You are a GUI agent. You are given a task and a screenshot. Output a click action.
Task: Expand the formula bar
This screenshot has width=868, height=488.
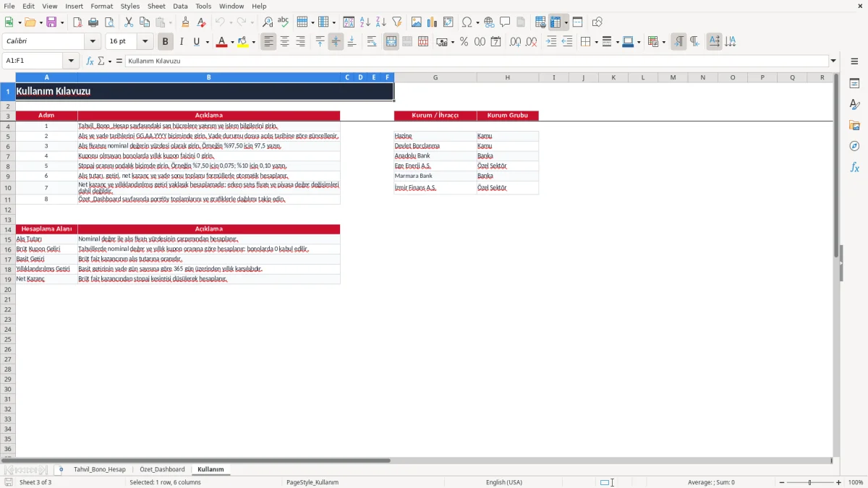pyautogui.click(x=833, y=61)
